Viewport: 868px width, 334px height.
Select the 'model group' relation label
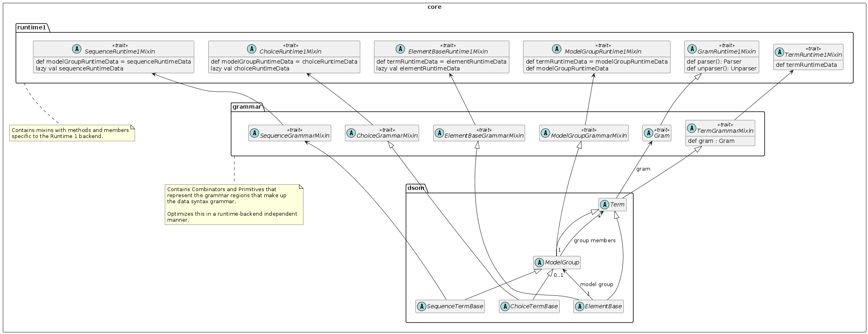(596, 284)
